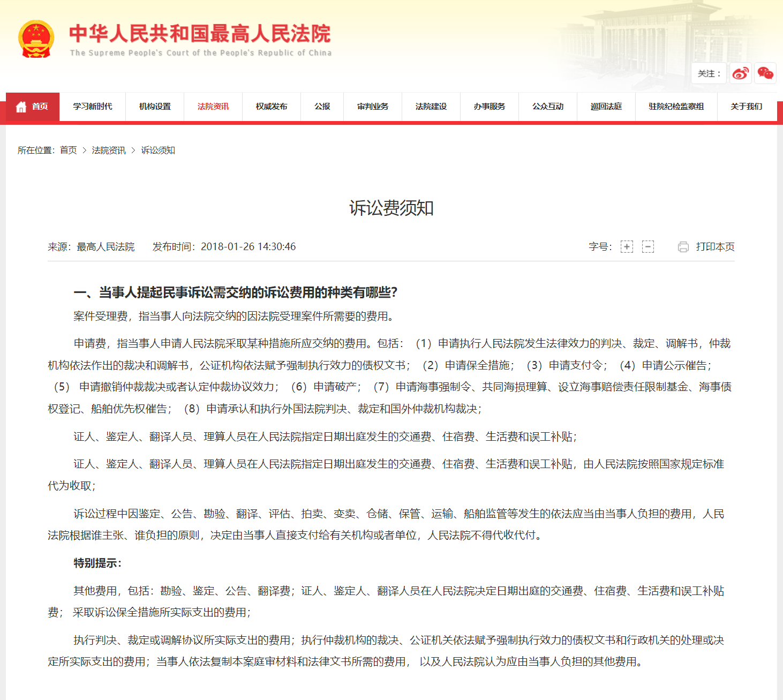The image size is (783, 700).
Task: Select the 审判业务 menu item
Action: [373, 107]
